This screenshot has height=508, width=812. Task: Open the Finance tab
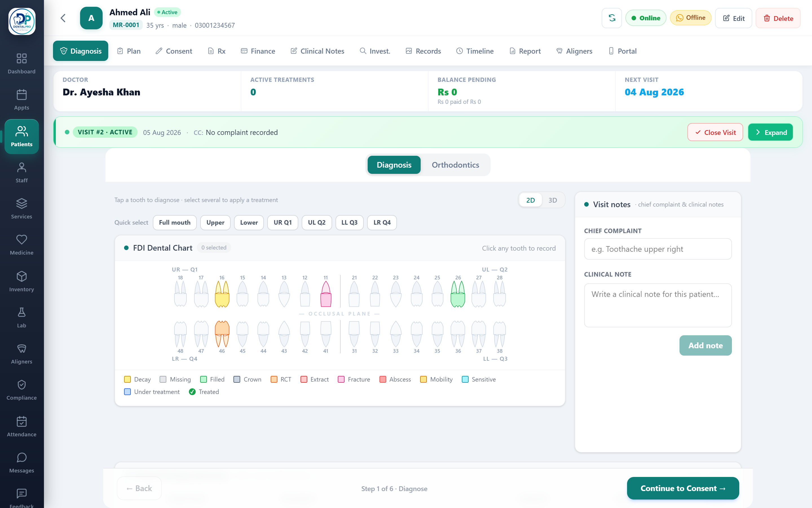(258, 51)
